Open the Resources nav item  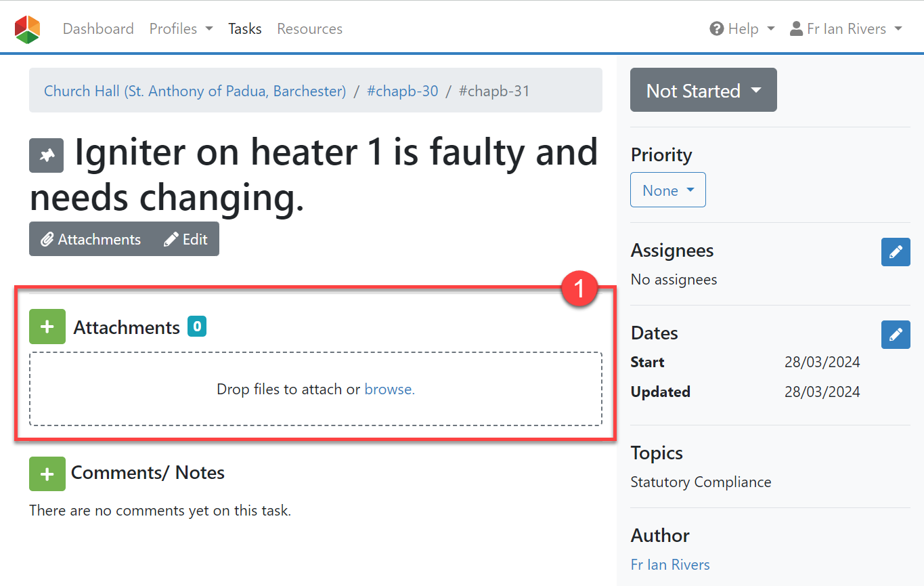click(x=309, y=29)
